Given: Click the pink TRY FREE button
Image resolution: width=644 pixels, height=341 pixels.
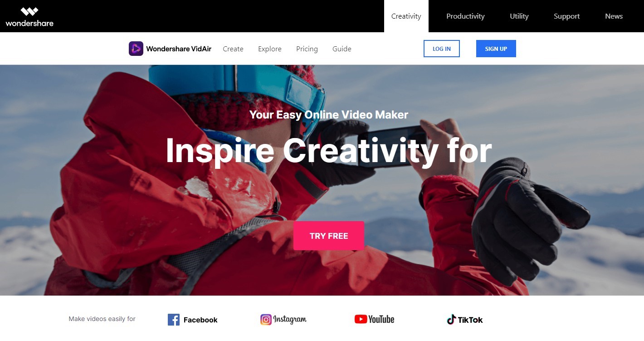Looking at the screenshot, I should [329, 236].
